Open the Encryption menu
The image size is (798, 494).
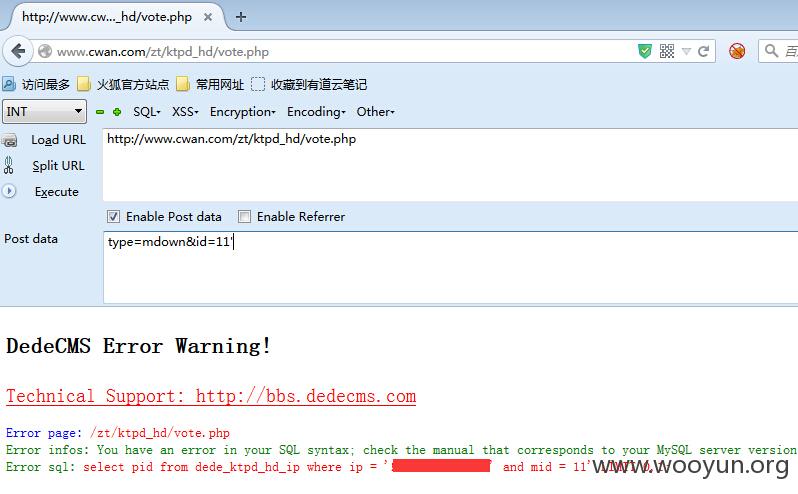[242, 112]
